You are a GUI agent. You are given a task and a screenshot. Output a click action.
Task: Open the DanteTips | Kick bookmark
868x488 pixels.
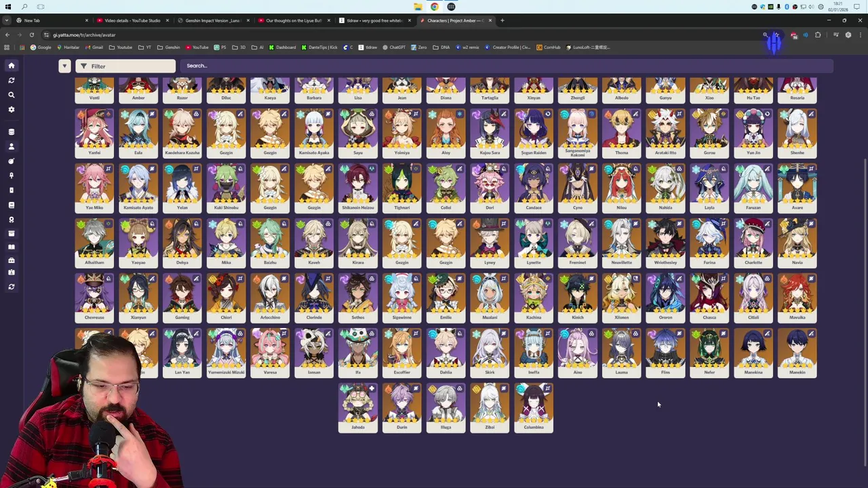319,47
